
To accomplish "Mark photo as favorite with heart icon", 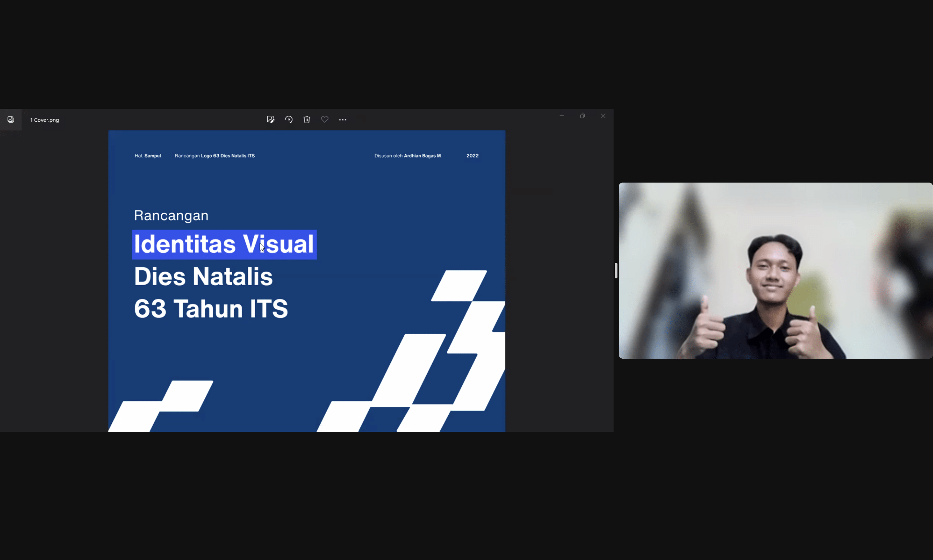I will (x=325, y=120).
